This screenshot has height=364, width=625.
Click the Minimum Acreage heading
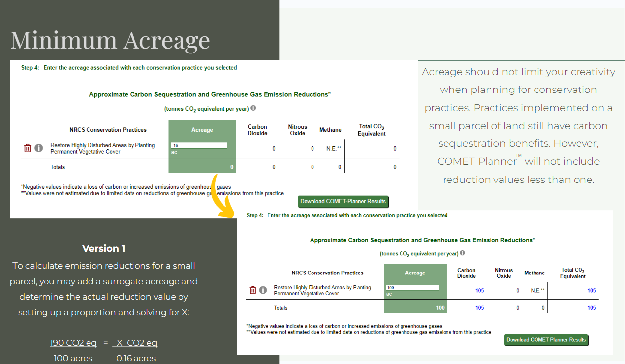pos(110,40)
